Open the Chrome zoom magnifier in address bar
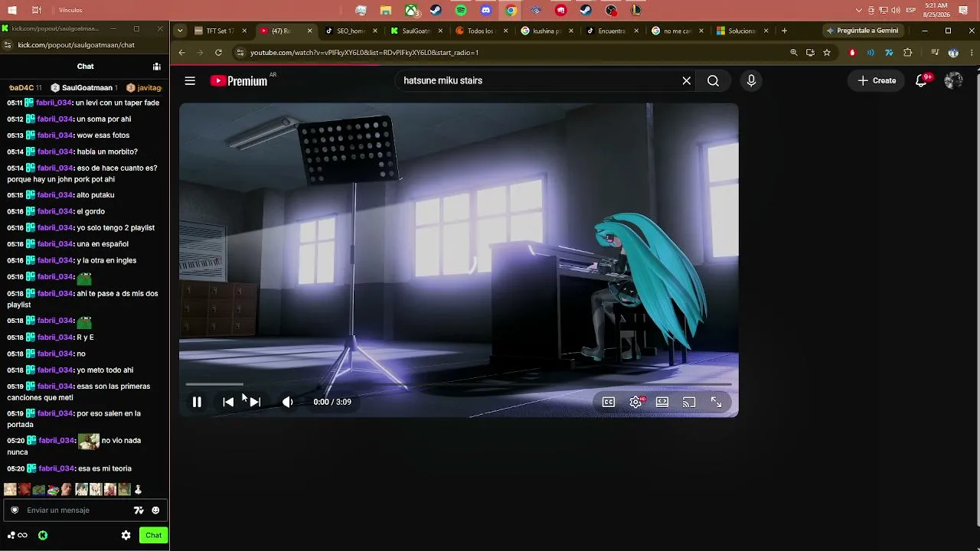 click(794, 52)
